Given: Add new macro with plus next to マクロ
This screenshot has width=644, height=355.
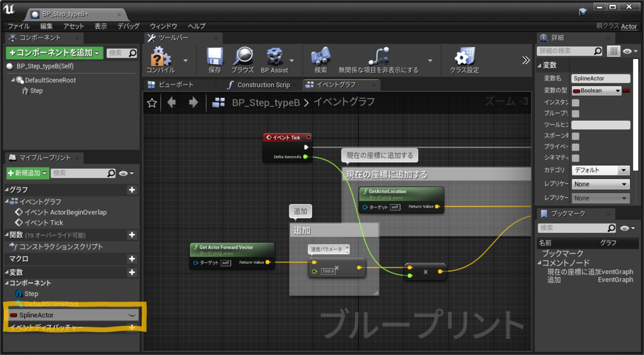Looking at the screenshot, I should 131,259.
